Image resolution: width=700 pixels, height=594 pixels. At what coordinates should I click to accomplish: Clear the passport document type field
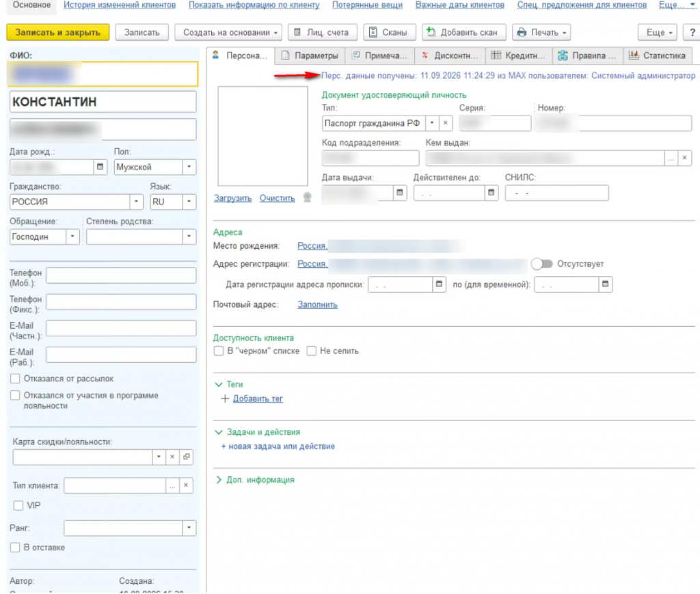pos(445,123)
